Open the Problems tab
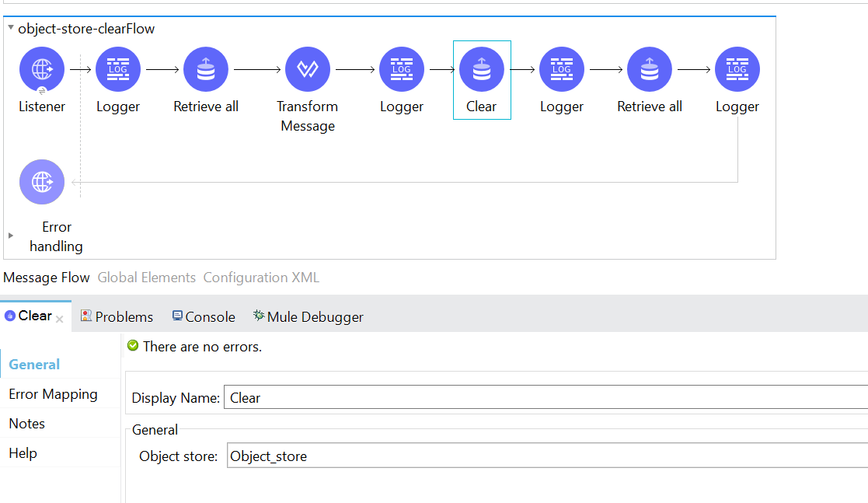Screen dimensions: 868x503 point(117,316)
